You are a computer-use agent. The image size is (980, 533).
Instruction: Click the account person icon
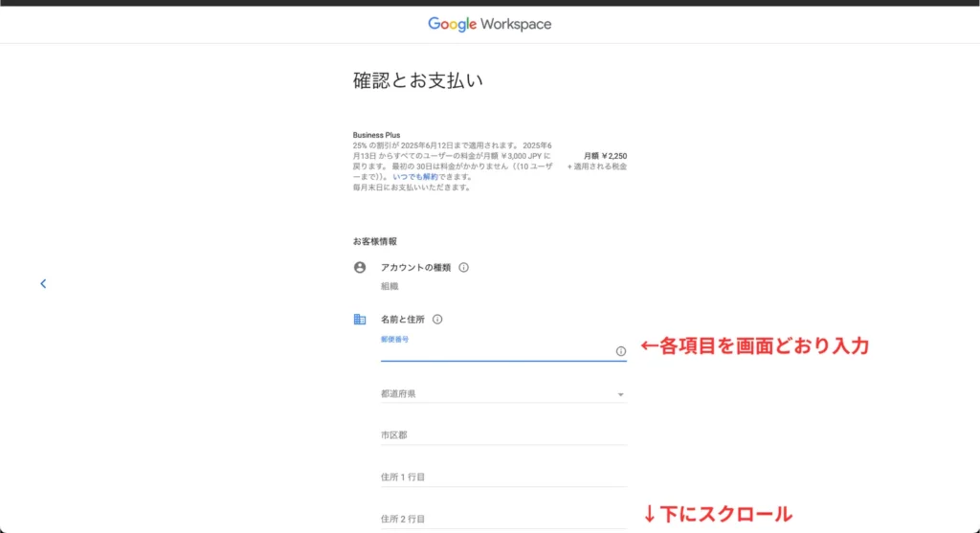point(360,267)
